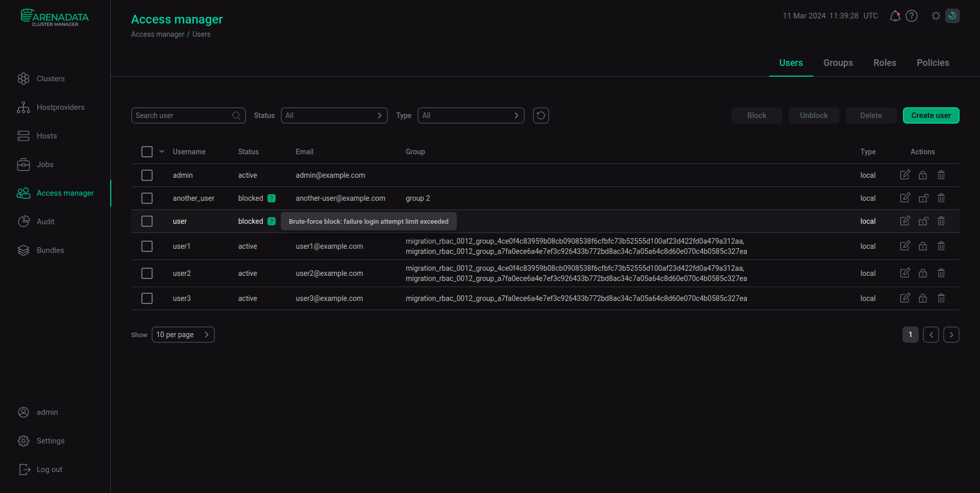
Task: Delete another_user with trash icon
Action: click(941, 198)
